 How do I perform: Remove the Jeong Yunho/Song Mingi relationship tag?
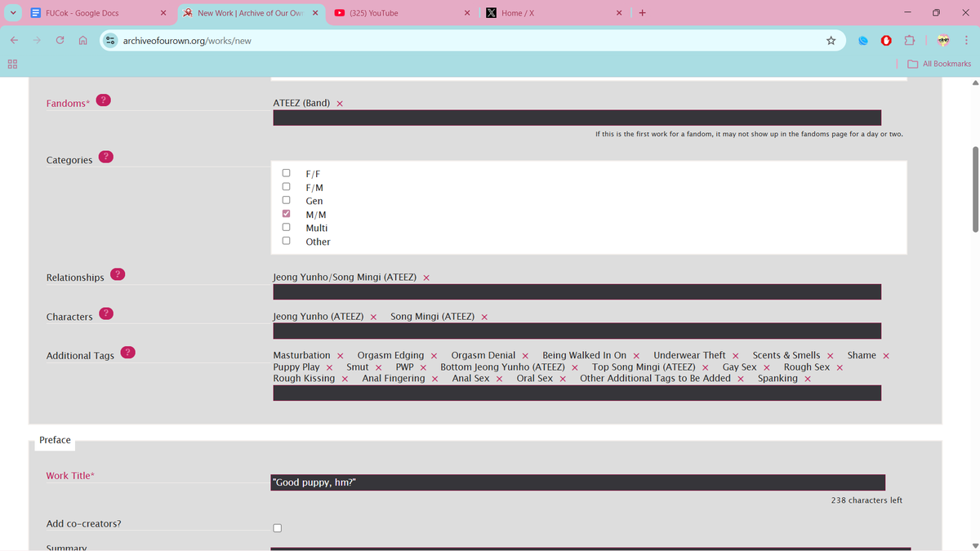click(426, 278)
